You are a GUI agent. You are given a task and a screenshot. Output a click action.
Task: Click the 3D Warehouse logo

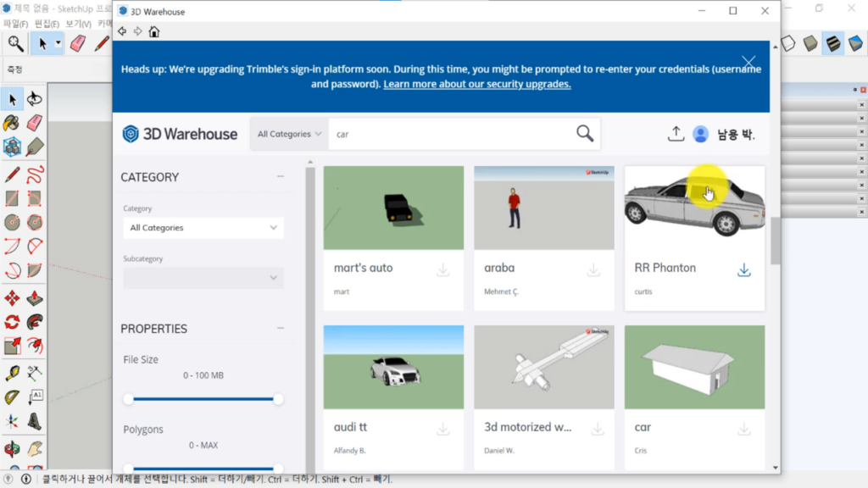tap(180, 134)
